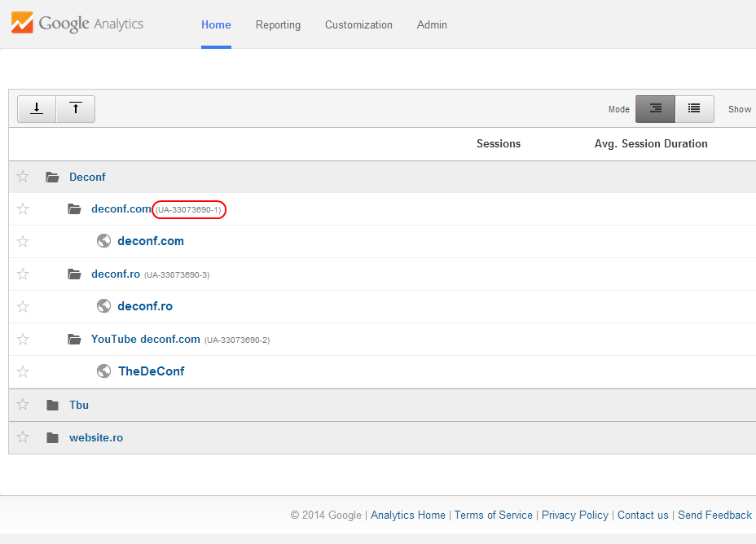Open the Admin tab

[432, 24]
